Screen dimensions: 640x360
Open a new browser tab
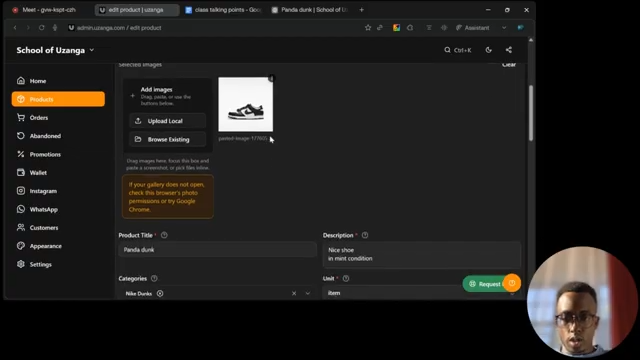coord(362,10)
